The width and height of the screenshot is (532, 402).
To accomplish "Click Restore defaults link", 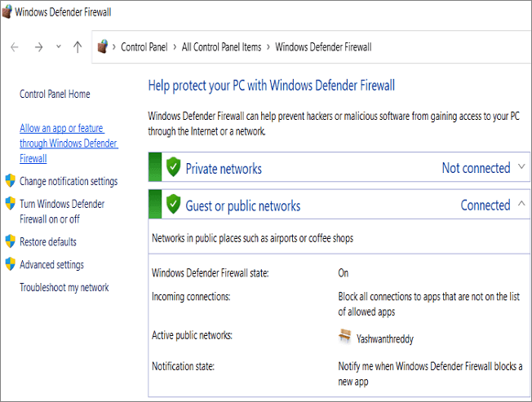I will (48, 242).
